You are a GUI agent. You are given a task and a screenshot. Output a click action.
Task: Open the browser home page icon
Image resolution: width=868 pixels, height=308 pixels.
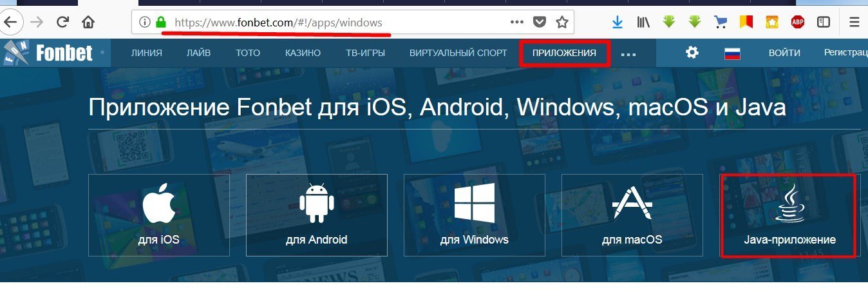(x=88, y=23)
